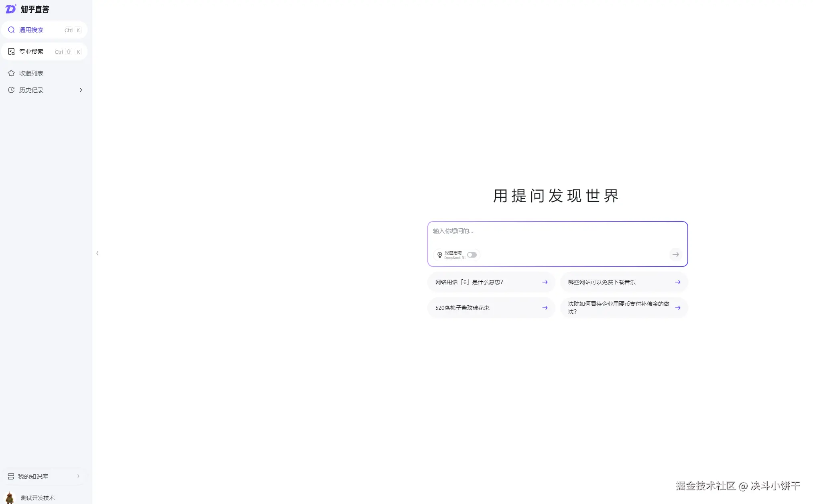This screenshot has height=504, width=813.
Task: Expand the 历史记录 chevron
Action: tap(81, 90)
